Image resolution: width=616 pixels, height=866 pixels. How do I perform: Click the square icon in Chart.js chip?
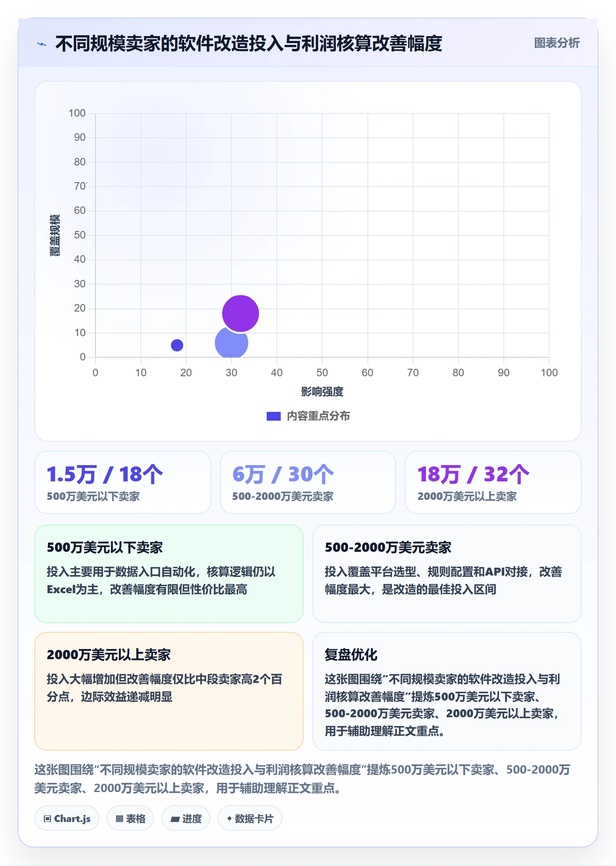coord(48,819)
